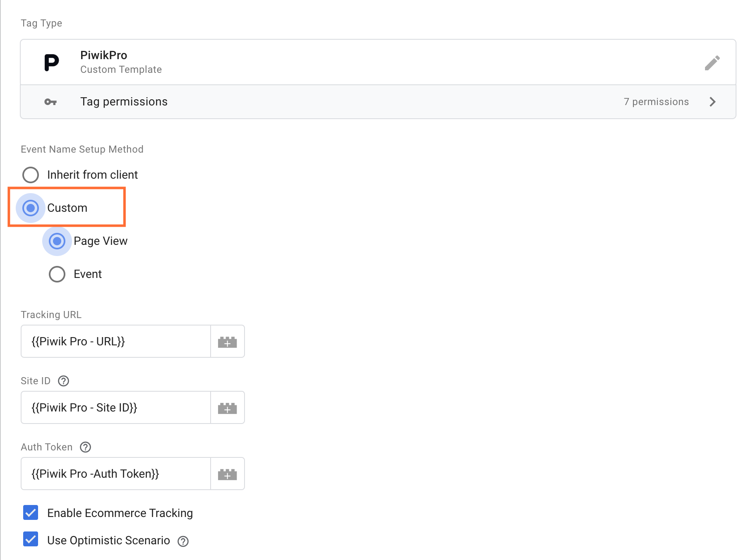
Task: Open the Tag permissions row
Action: click(378, 102)
